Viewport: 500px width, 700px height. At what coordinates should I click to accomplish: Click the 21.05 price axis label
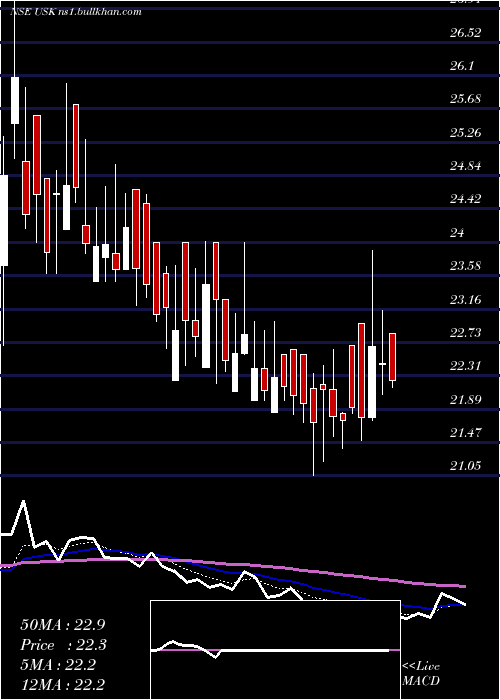(466, 466)
